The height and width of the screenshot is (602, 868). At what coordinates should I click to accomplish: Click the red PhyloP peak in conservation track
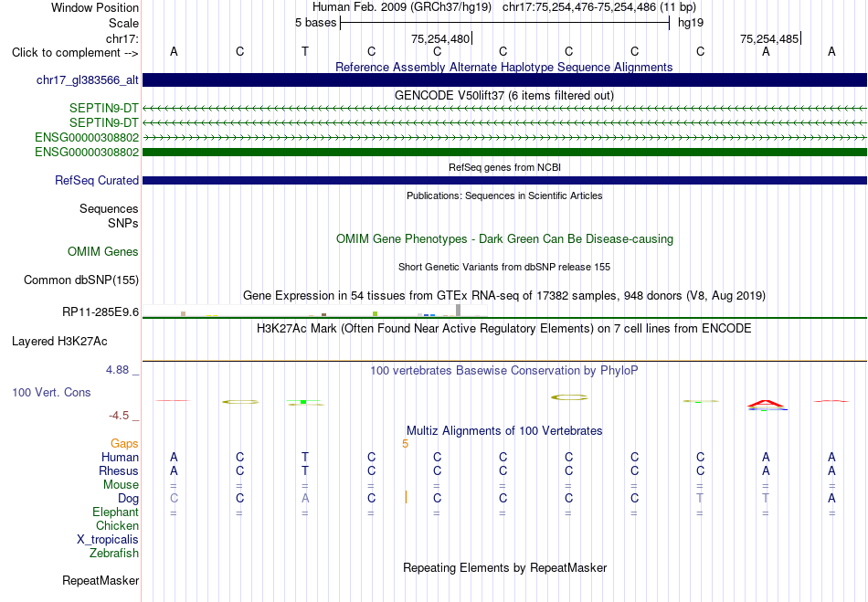point(766,404)
